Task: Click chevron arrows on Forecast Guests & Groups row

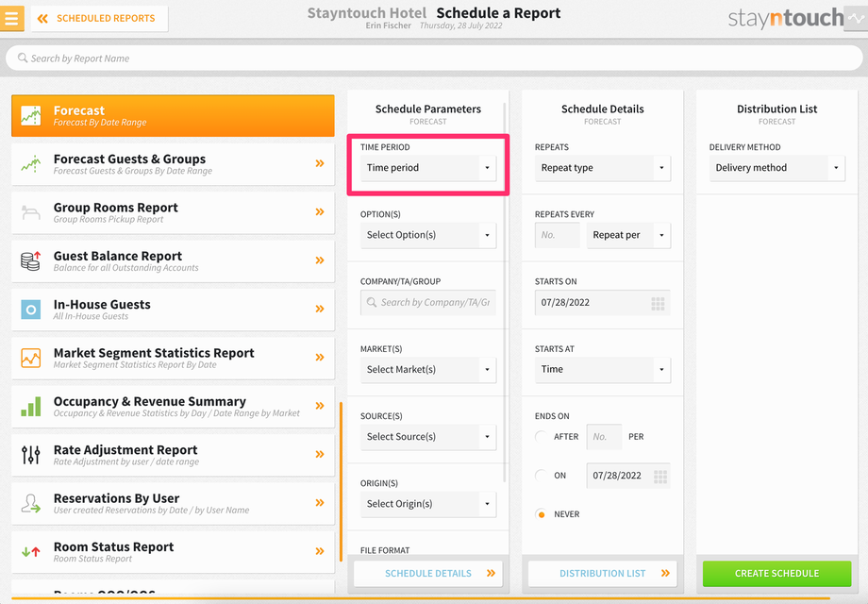Action: coord(320,163)
